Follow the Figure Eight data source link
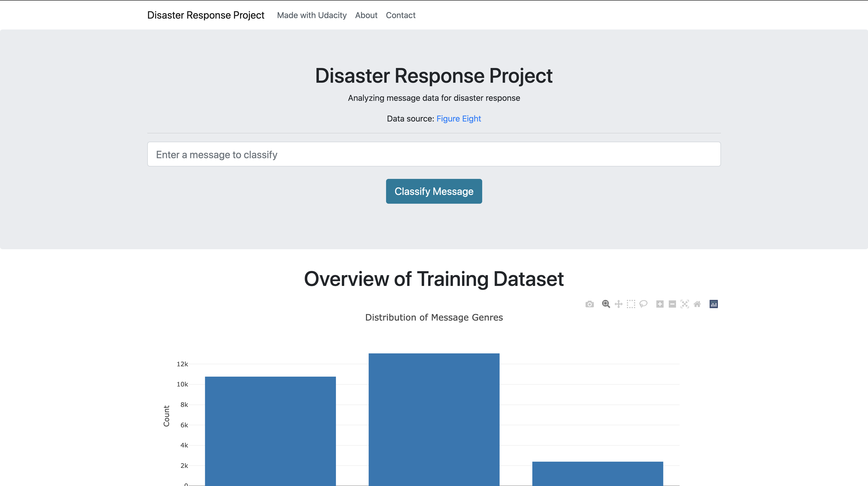Viewport: 868px width, 486px height. (459, 119)
